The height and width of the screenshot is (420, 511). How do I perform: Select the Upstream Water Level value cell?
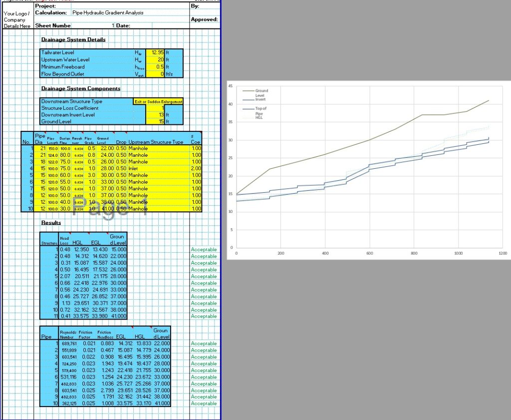coord(156,59)
